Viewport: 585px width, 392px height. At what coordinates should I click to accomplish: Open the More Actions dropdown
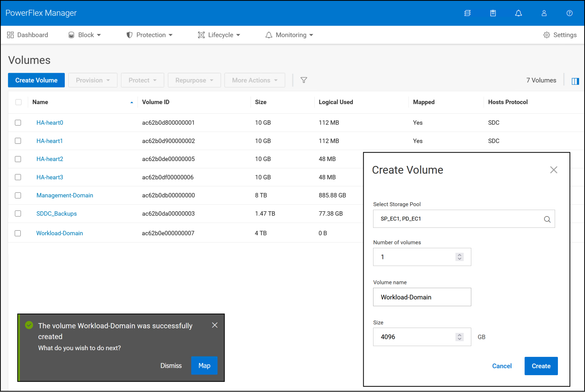point(255,80)
